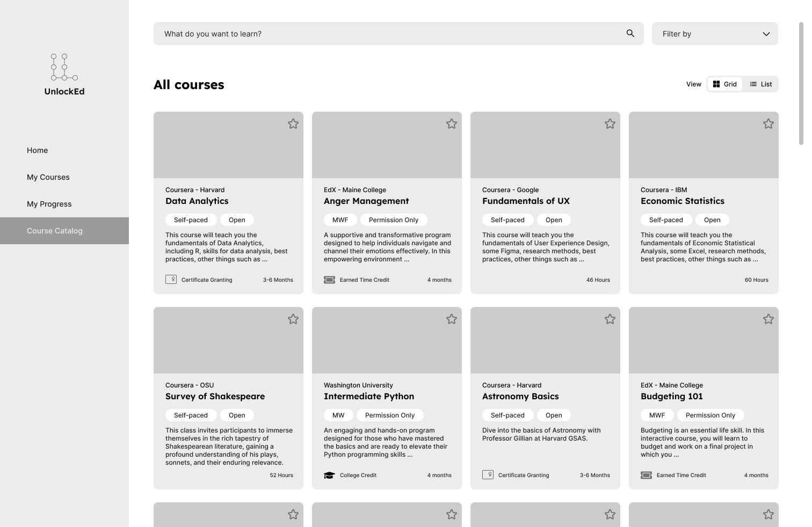Open the Anger Management course title

point(366,201)
